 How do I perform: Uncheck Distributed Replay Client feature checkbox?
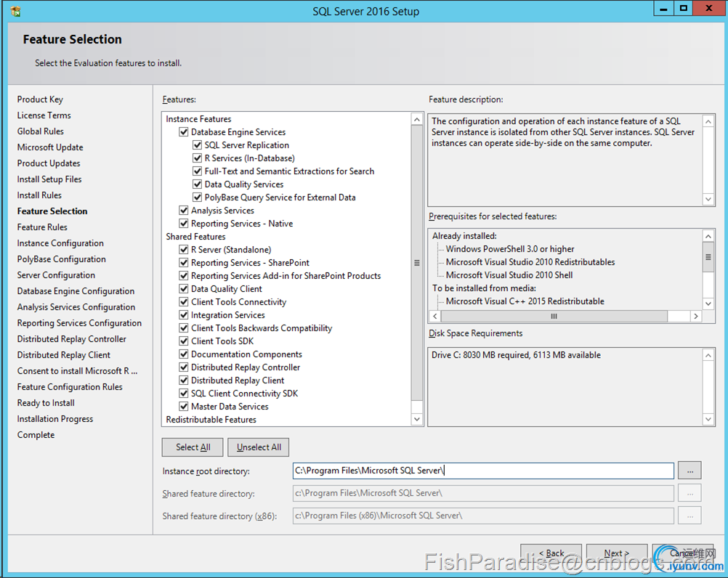click(184, 380)
